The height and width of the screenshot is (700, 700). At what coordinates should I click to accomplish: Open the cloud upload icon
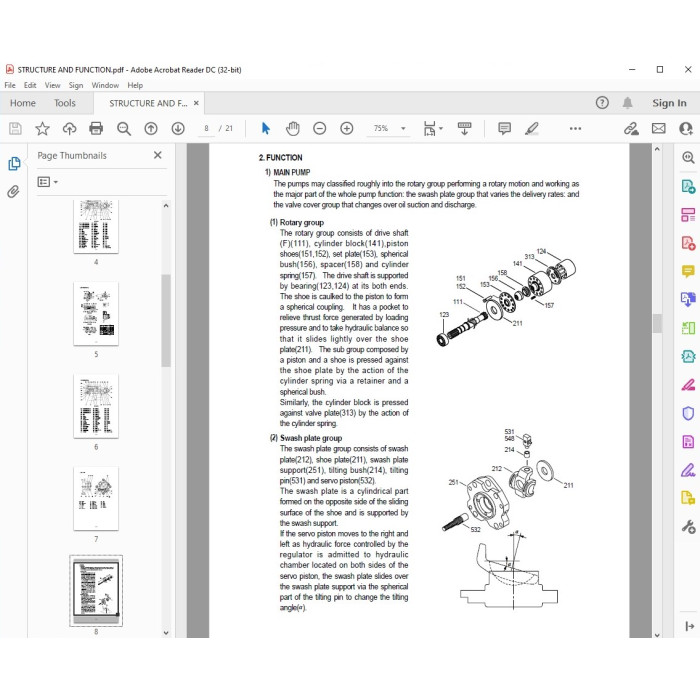(x=69, y=129)
